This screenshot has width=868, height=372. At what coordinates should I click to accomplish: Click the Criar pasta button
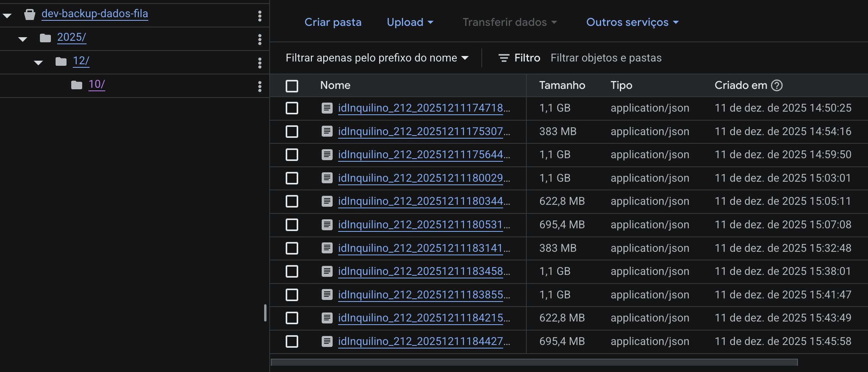click(x=333, y=22)
